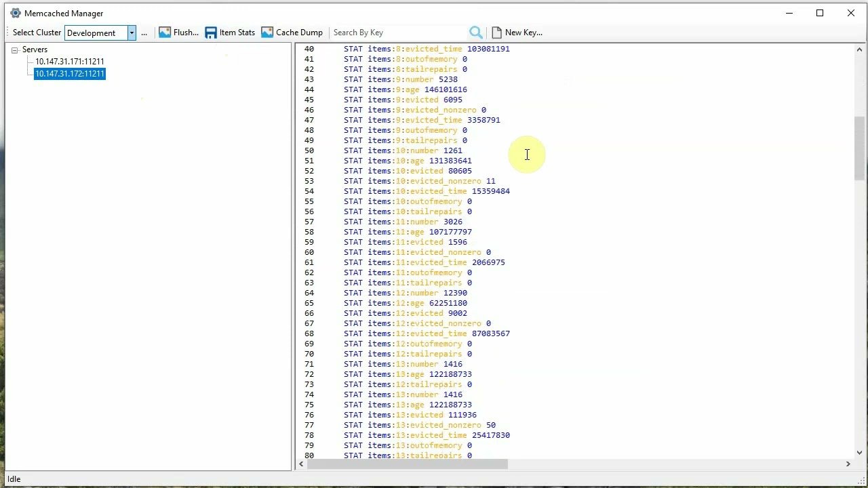Click line 44 'items:9:age 146101616'
The width and height of the screenshot is (868, 488).
point(406,89)
